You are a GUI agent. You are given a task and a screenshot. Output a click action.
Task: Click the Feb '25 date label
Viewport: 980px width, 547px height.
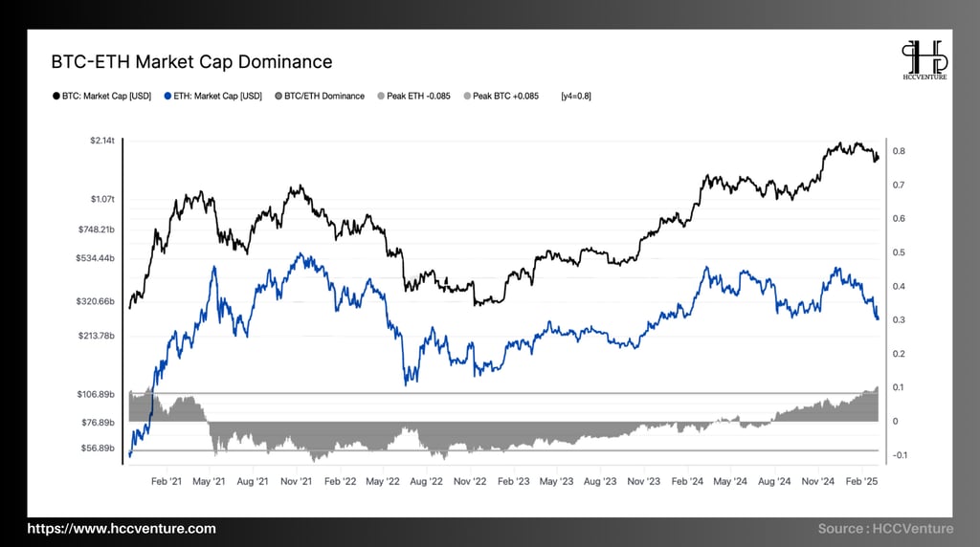861,481
